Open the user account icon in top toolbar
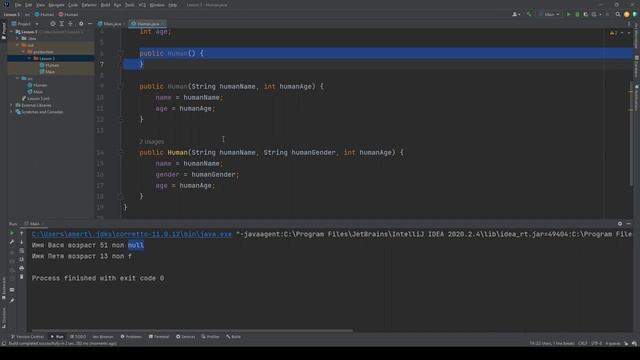 click(516, 14)
